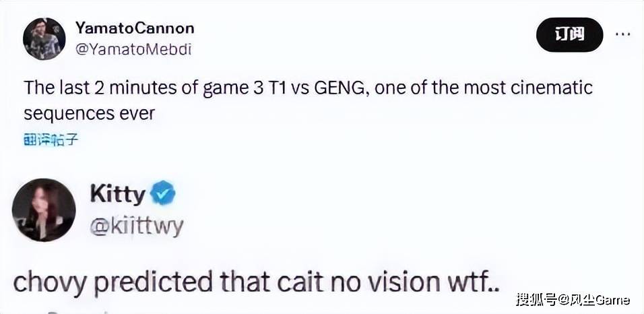Select the T1 text in the tweet

coord(278,88)
